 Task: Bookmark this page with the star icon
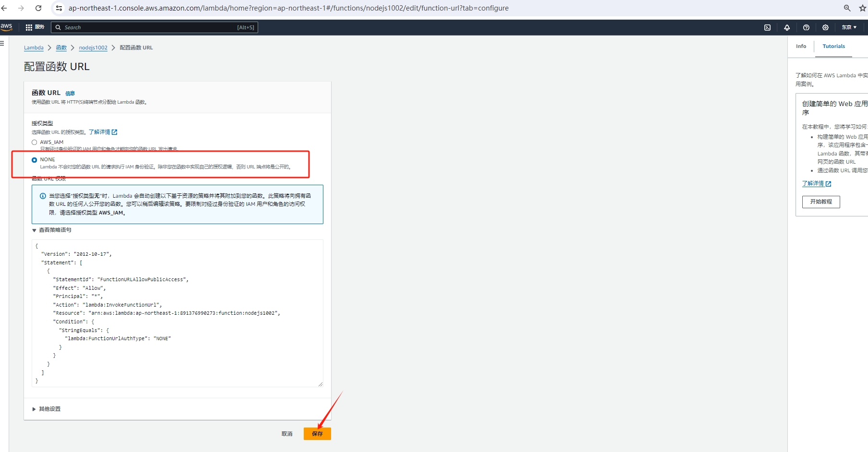click(863, 8)
